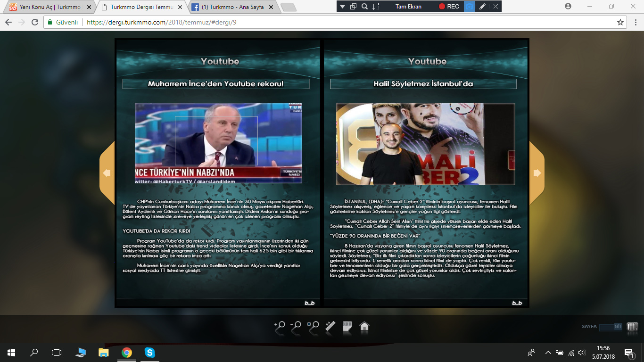Click the 'Halil Söyletmez İstanbul'da' headline
644x362 pixels.
(x=423, y=84)
